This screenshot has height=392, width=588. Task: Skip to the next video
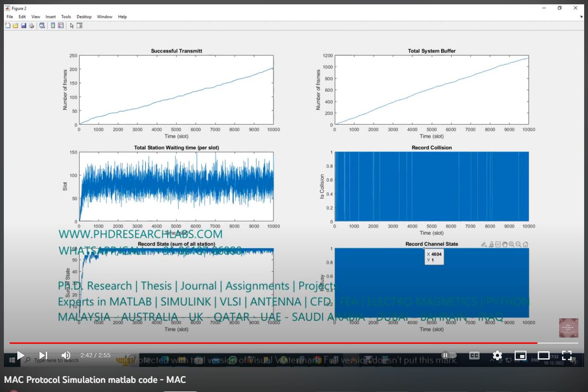tap(43, 355)
